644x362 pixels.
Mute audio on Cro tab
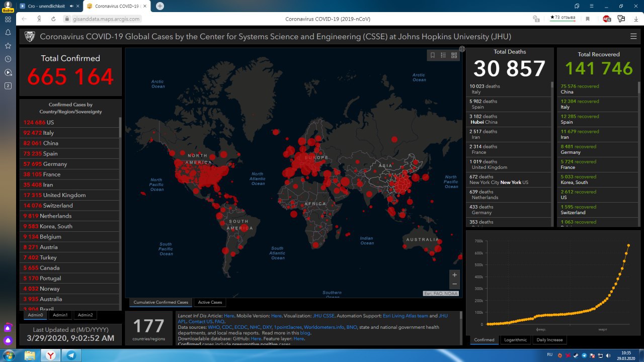pyautogui.click(x=71, y=6)
